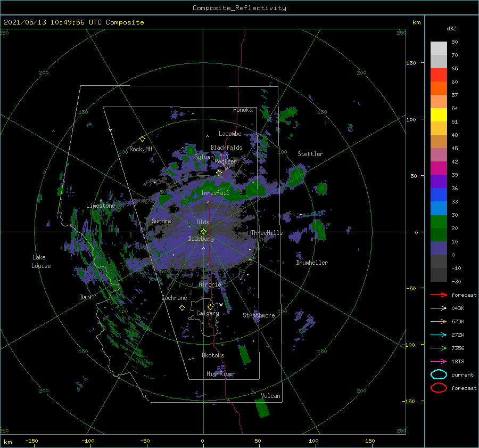Click the red 60-65 dBZ swatch
Viewport: 479px width, 448px height.
(439, 75)
